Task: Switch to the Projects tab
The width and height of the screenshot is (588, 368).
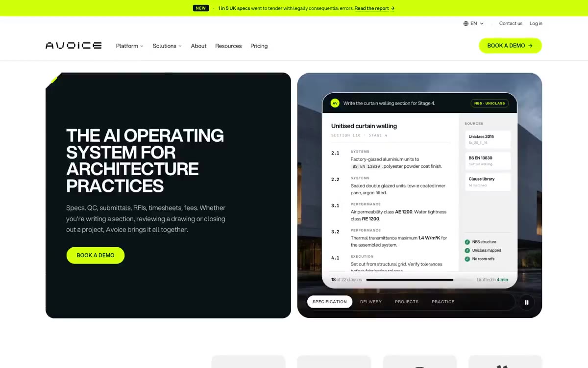Action: pos(407,302)
